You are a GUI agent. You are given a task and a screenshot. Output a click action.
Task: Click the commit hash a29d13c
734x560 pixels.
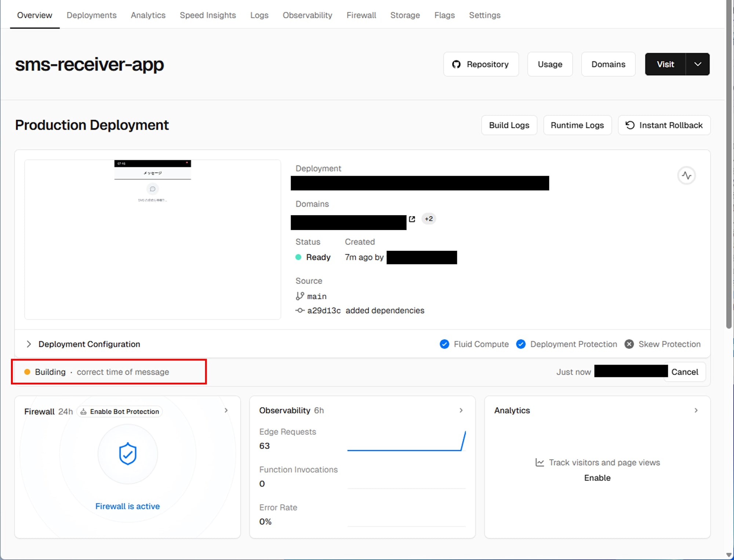(x=324, y=311)
